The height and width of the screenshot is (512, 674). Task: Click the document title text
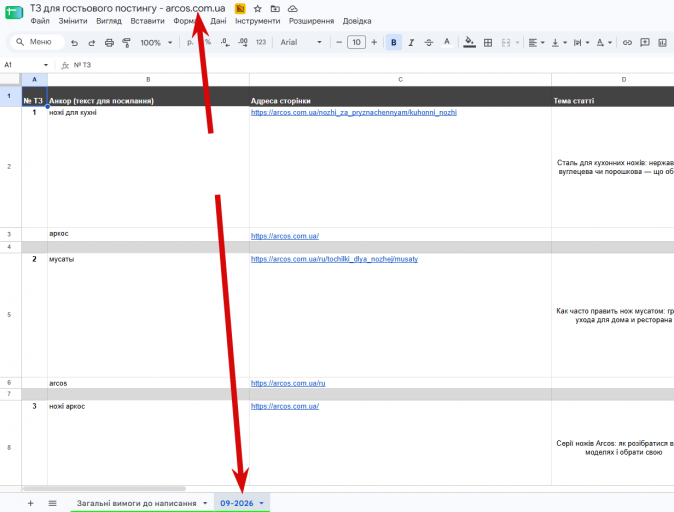click(127, 8)
